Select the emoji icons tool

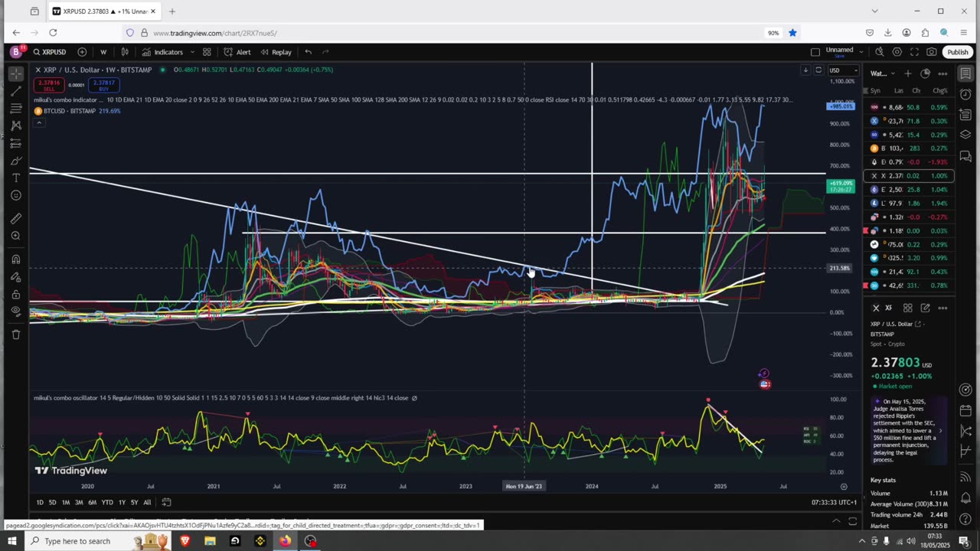pos(16,195)
